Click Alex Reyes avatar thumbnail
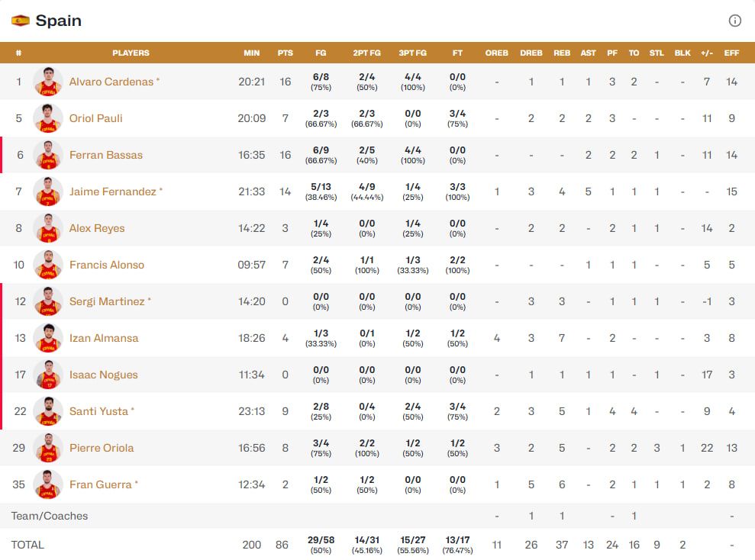 pos(48,228)
